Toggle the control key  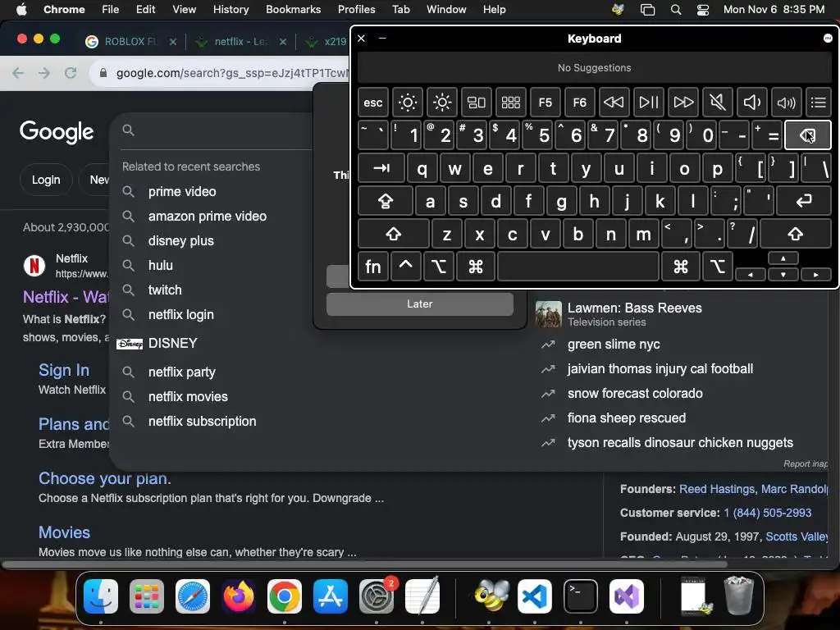click(x=405, y=267)
